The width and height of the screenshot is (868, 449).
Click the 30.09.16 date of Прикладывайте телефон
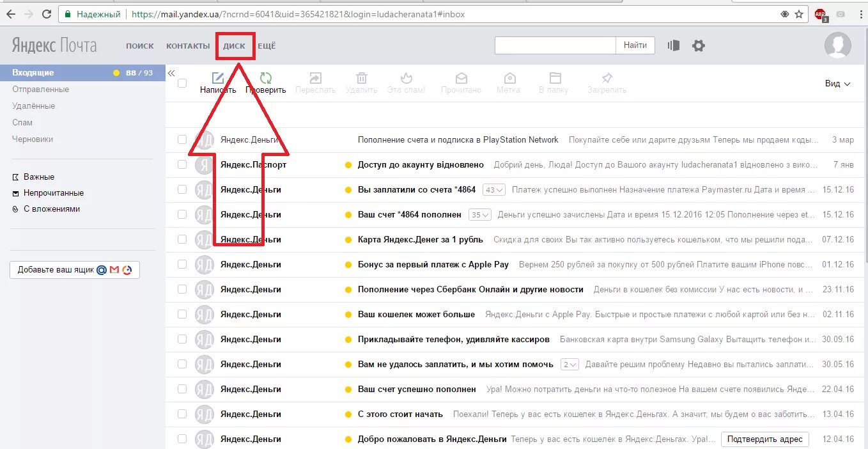coord(838,339)
